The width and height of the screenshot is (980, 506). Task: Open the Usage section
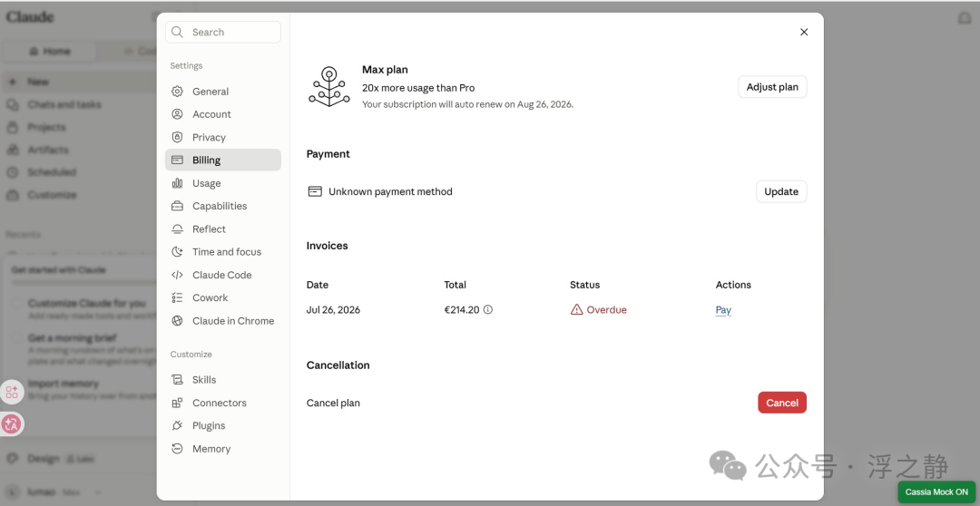point(223,183)
